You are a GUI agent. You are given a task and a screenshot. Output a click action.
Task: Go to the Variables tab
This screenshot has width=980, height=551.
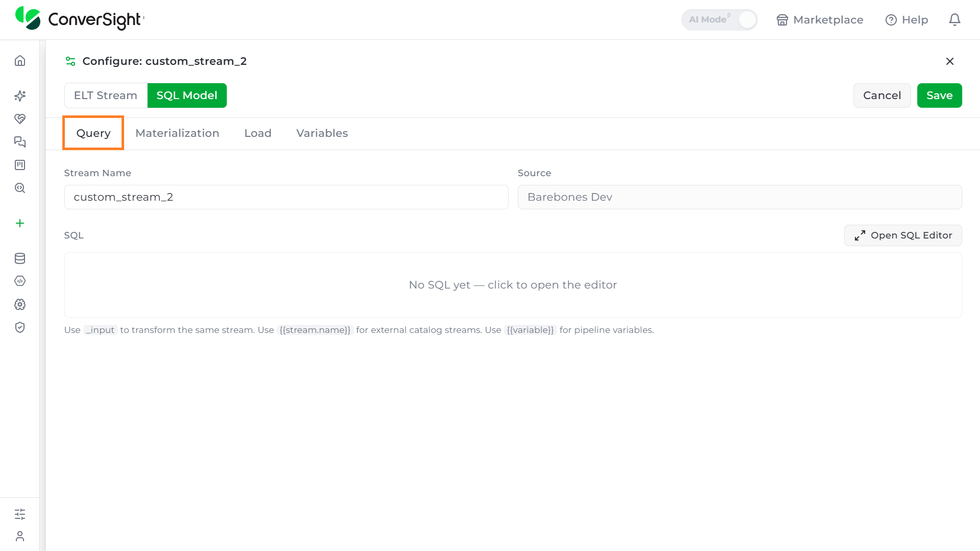[322, 133]
